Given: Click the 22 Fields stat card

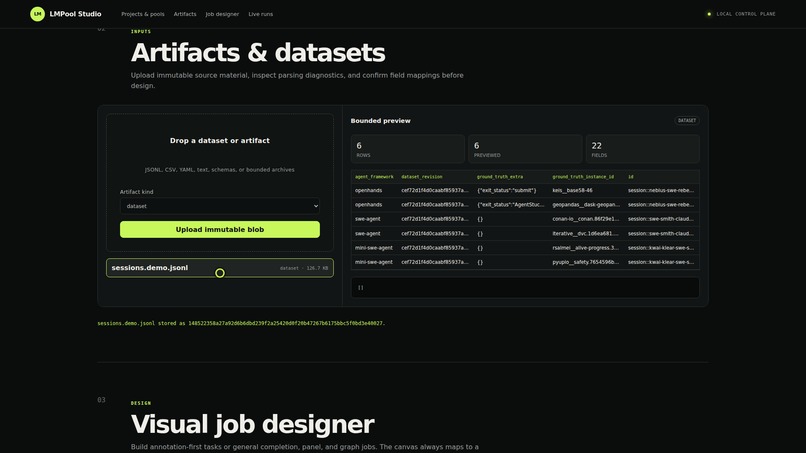Looking at the screenshot, I should pos(643,149).
